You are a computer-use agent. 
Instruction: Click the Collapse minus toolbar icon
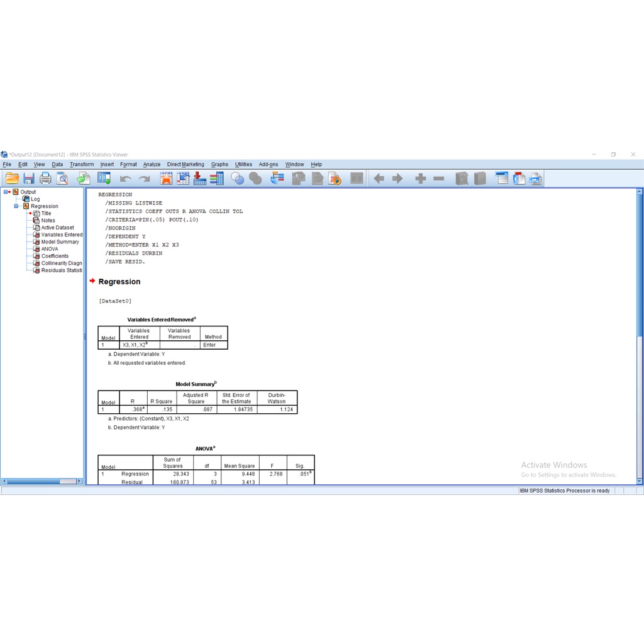click(x=439, y=179)
